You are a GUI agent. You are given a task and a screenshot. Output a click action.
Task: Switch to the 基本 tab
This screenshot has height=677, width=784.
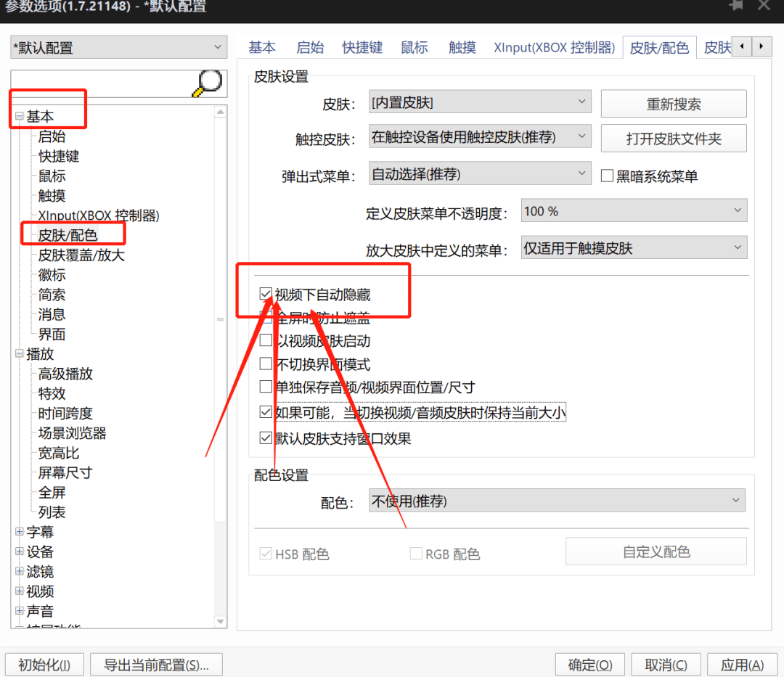pos(262,47)
